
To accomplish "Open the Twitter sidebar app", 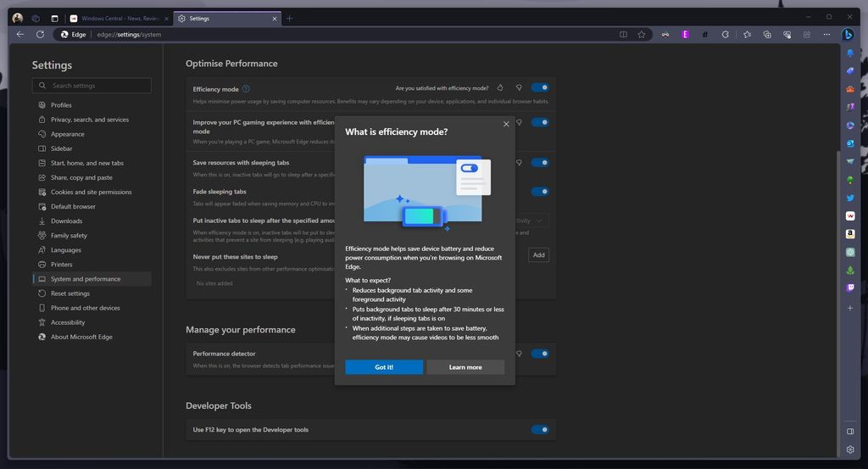I will point(850,198).
